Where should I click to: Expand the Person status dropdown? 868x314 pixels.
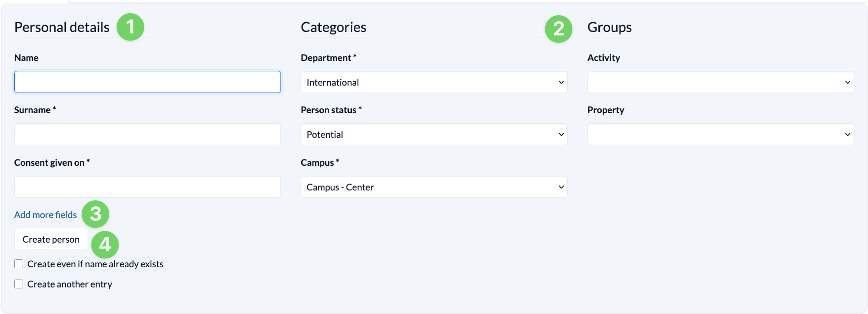(x=434, y=134)
